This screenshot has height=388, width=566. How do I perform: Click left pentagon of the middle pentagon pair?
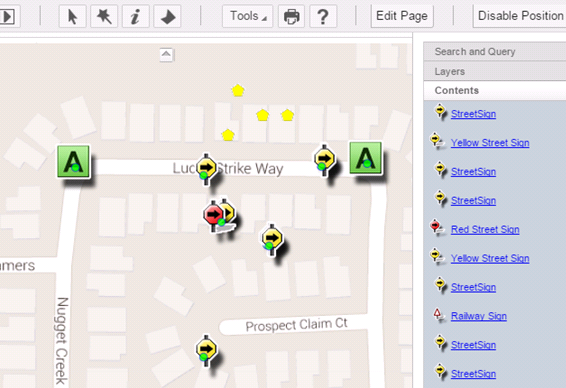[262, 115]
